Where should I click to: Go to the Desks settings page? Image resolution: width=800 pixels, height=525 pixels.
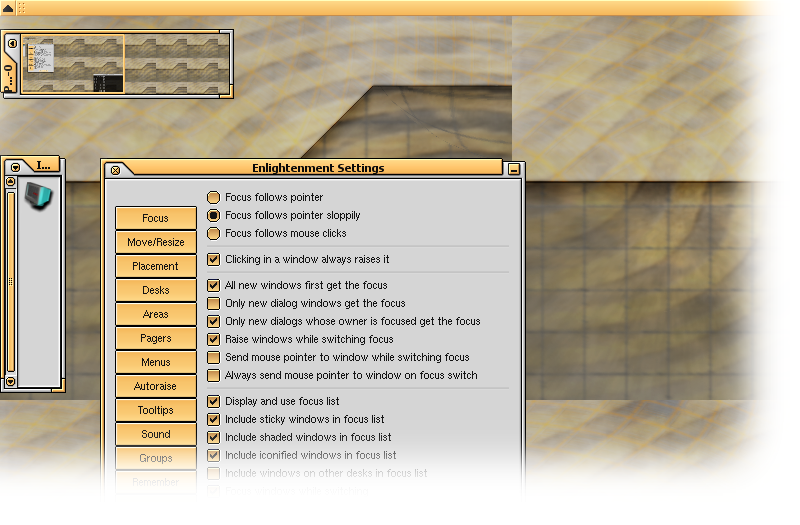click(156, 290)
